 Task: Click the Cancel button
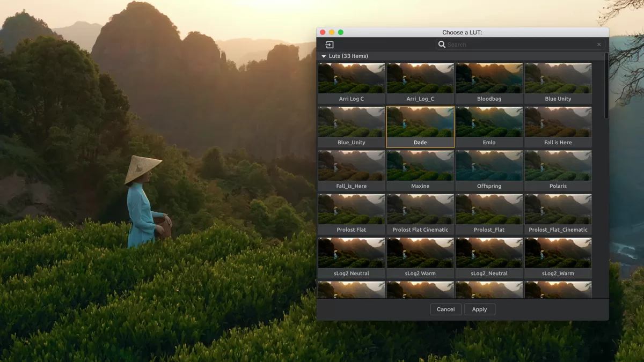tap(445, 309)
